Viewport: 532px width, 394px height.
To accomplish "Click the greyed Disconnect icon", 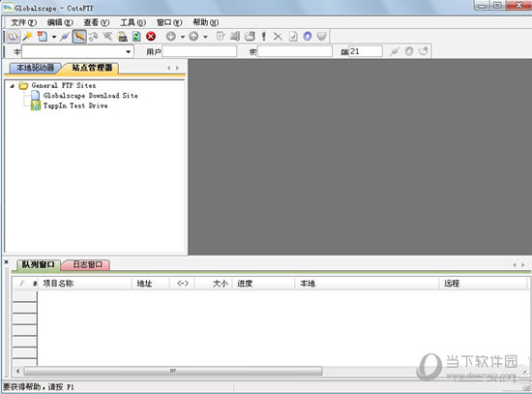I will [x=94, y=36].
